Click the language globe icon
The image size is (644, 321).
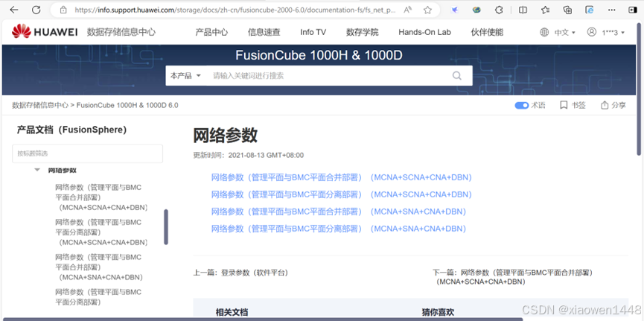[x=544, y=32]
